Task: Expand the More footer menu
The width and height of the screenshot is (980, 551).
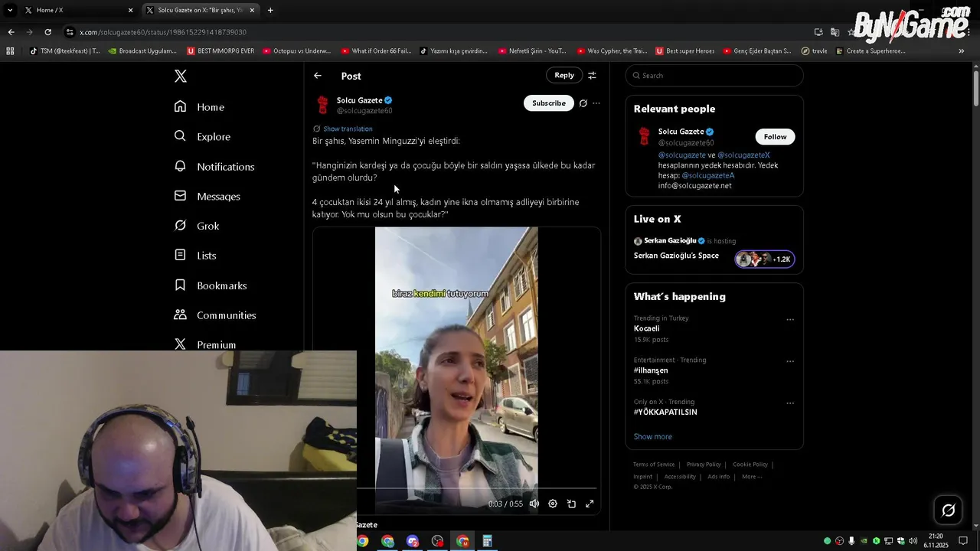Action: (752, 477)
